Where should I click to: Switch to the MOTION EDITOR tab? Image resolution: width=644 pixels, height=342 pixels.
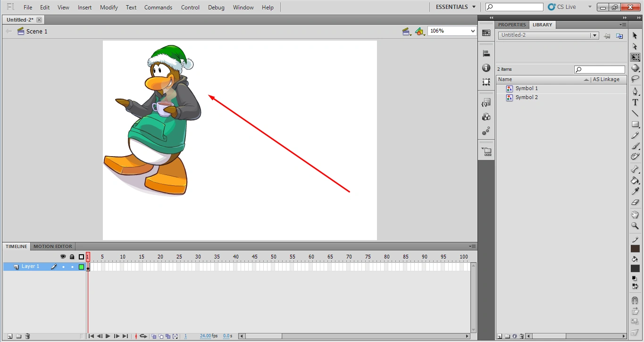click(x=53, y=246)
